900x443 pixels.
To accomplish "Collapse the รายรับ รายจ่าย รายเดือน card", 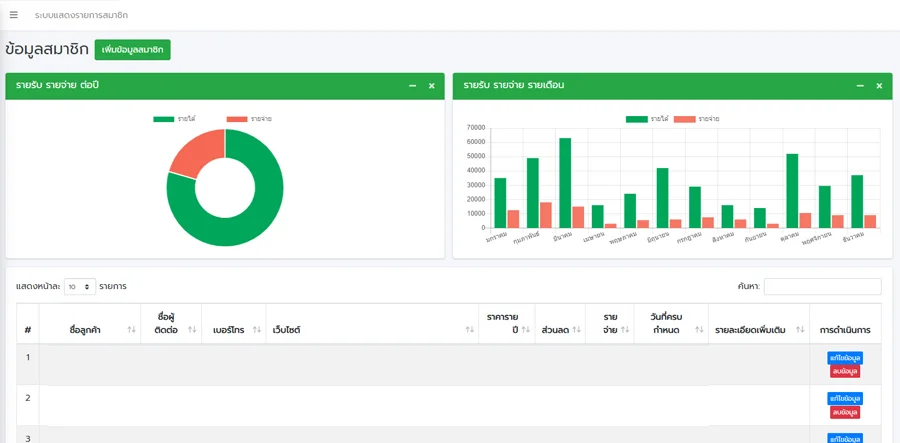I will (x=860, y=86).
